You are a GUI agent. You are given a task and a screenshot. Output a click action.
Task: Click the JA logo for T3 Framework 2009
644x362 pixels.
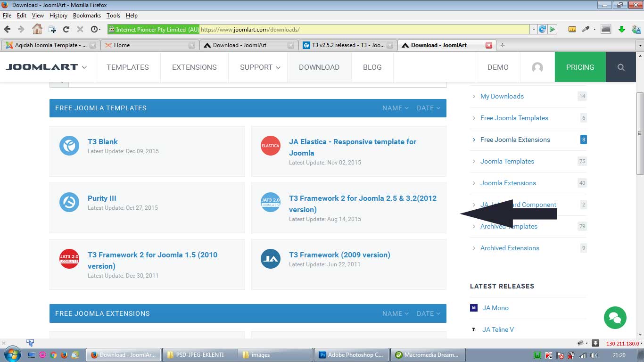coord(271,259)
